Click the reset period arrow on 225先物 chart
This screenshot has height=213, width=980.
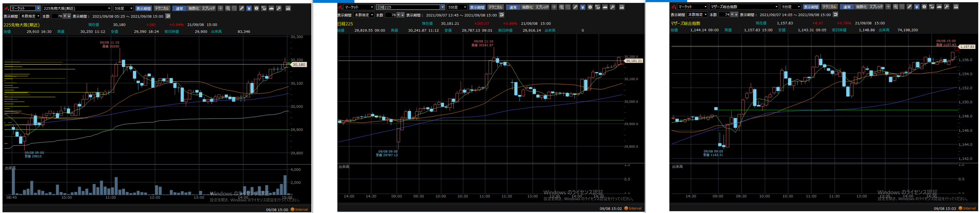pos(168,16)
